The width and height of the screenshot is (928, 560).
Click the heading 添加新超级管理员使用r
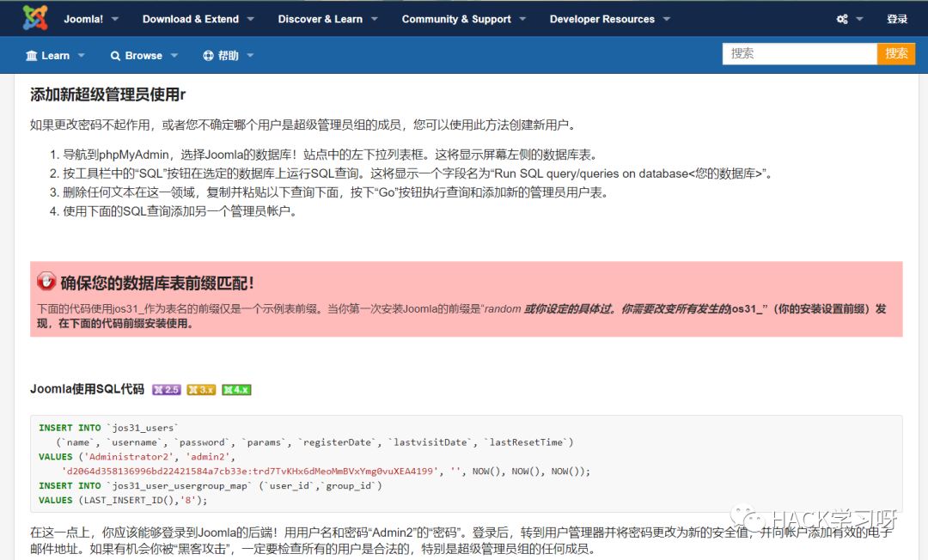[107, 94]
